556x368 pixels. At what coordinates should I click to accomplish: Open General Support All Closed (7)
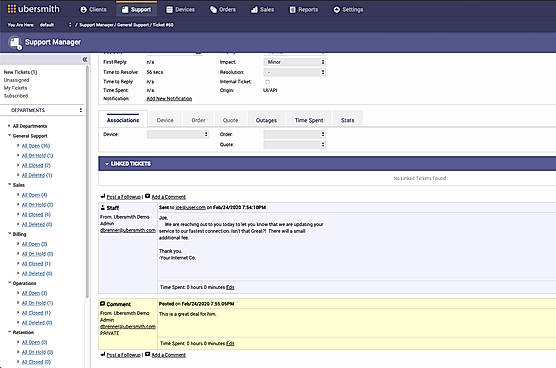[36, 166]
